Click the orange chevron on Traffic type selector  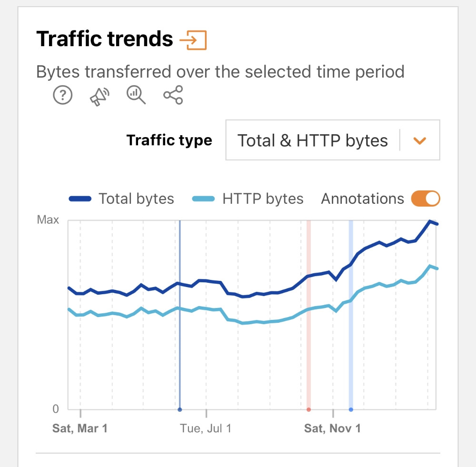pos(419,140)
